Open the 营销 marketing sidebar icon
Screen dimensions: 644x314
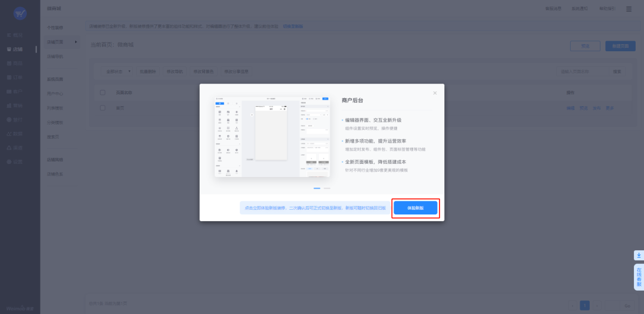pyautogui.click(x=9, y=105)
